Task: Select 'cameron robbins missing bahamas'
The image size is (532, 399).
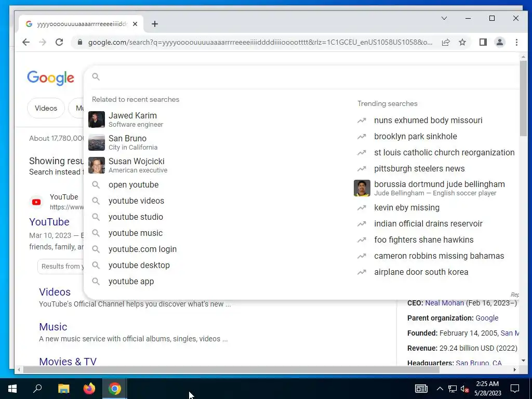Action: (x=436, y=256)
